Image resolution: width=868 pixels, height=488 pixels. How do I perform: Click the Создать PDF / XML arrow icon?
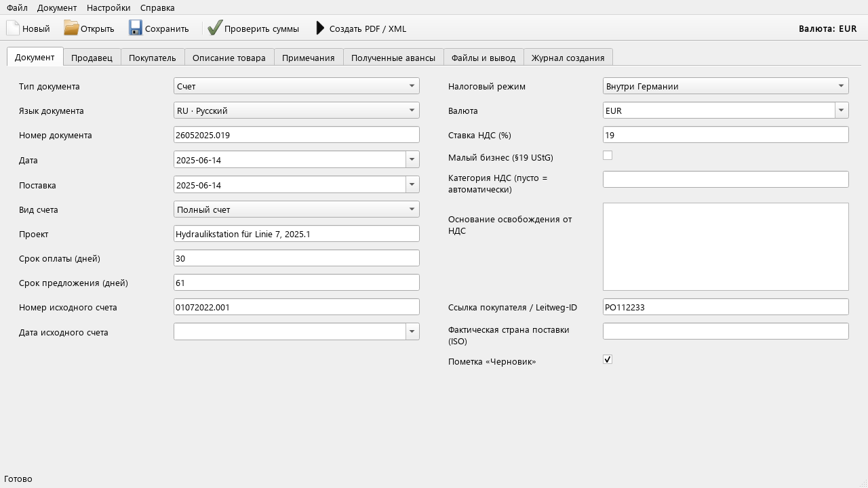point(321,28)
